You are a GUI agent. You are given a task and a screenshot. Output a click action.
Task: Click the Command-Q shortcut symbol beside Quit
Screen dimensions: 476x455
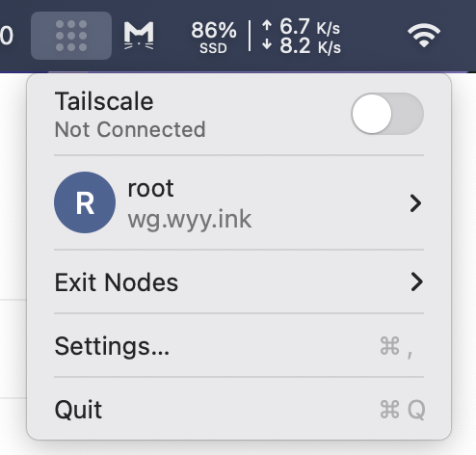pos(403,410)
